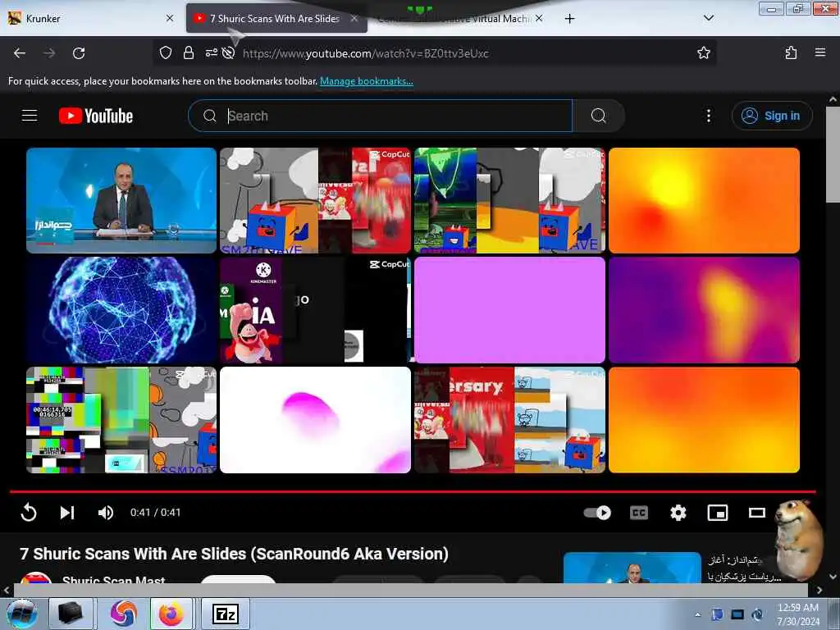Open the news anchor suggested video thumbnail
Screen dimensions: 840x630
click(121, 200)
